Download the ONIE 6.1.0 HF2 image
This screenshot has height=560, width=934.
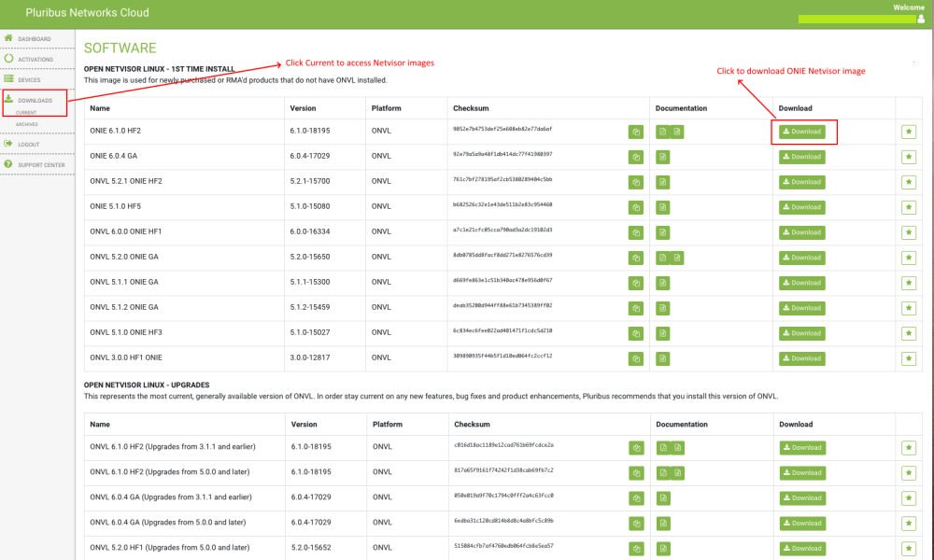pos(801,132)
